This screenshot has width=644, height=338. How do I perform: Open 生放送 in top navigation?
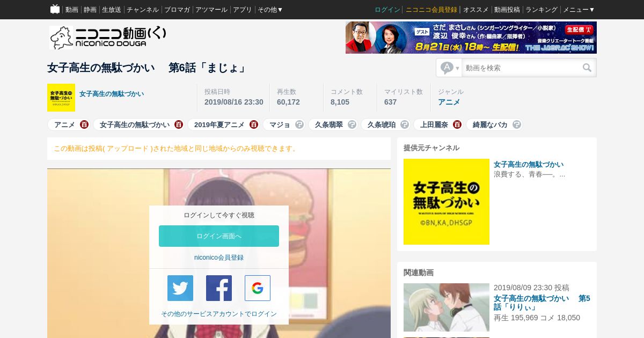(112, 10)
